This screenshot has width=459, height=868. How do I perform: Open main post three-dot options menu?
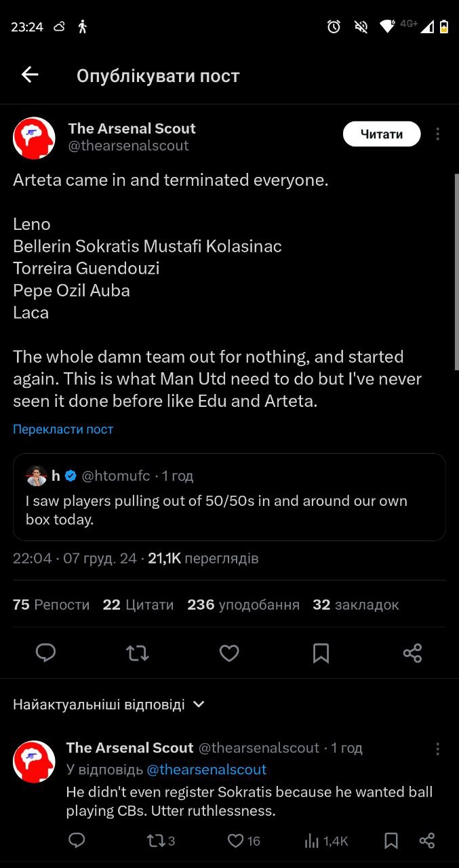(438, 134)
